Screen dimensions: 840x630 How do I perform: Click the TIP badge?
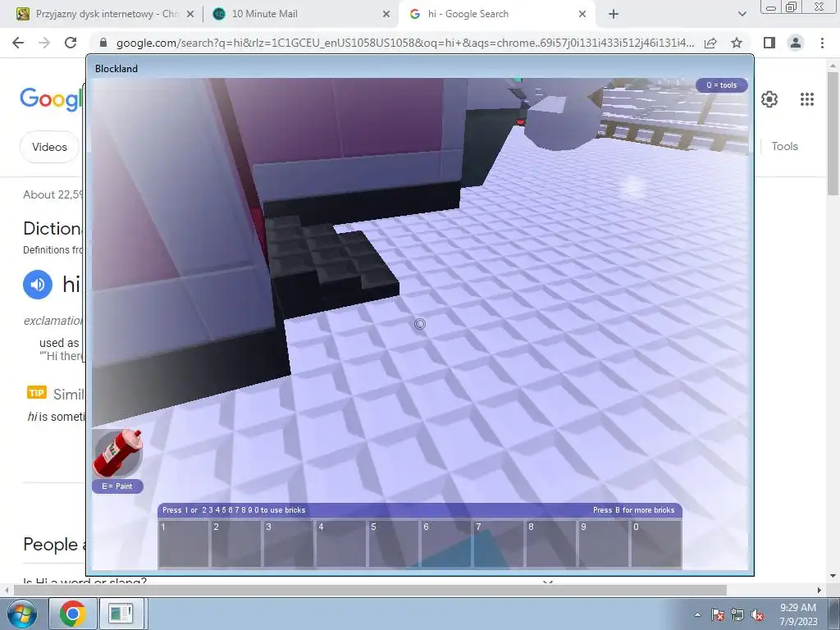tap(36, 393)
